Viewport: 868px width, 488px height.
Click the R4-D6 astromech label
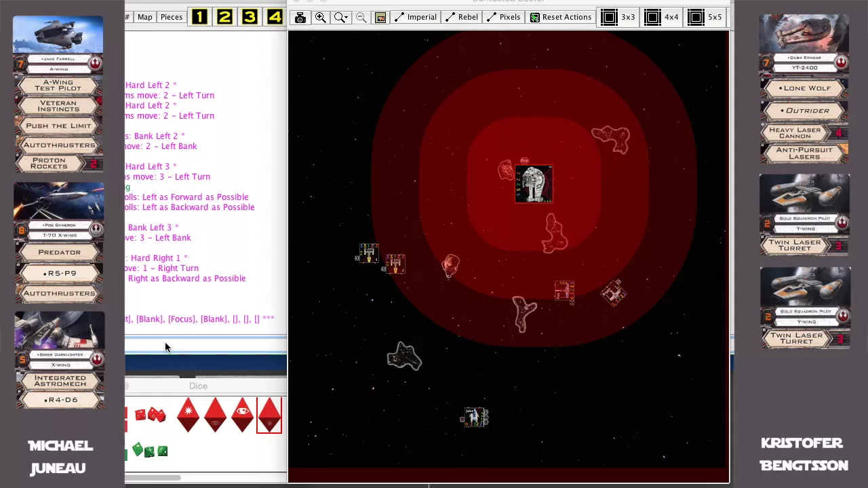pos(60,400)
